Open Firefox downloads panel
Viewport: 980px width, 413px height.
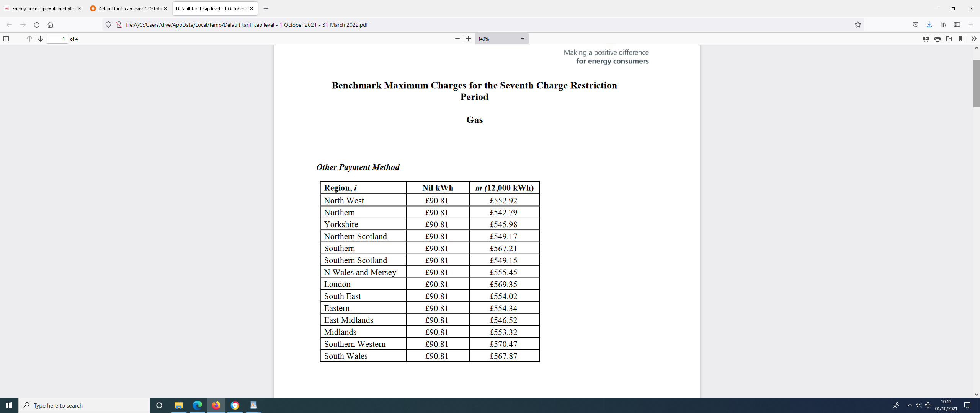click(929, 25)
